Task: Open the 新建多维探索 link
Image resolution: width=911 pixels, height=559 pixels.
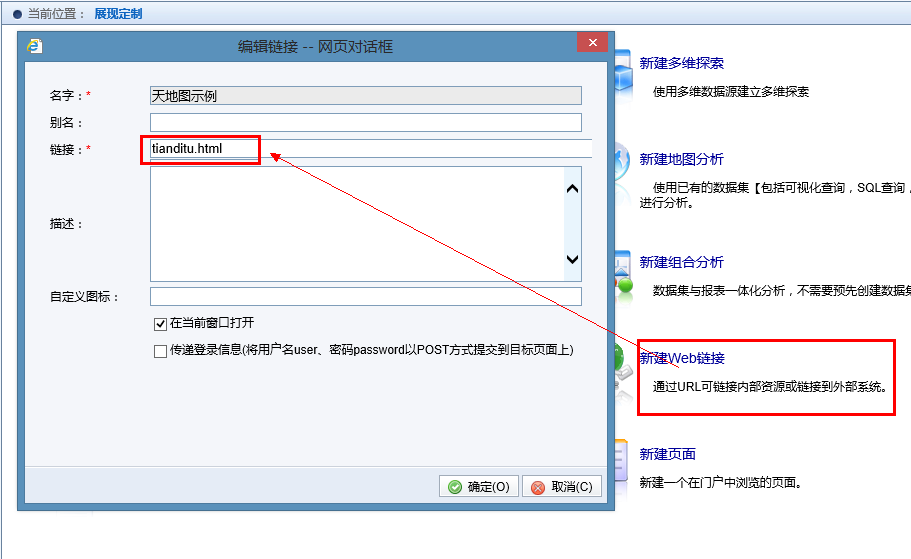Action: [682, 63]
